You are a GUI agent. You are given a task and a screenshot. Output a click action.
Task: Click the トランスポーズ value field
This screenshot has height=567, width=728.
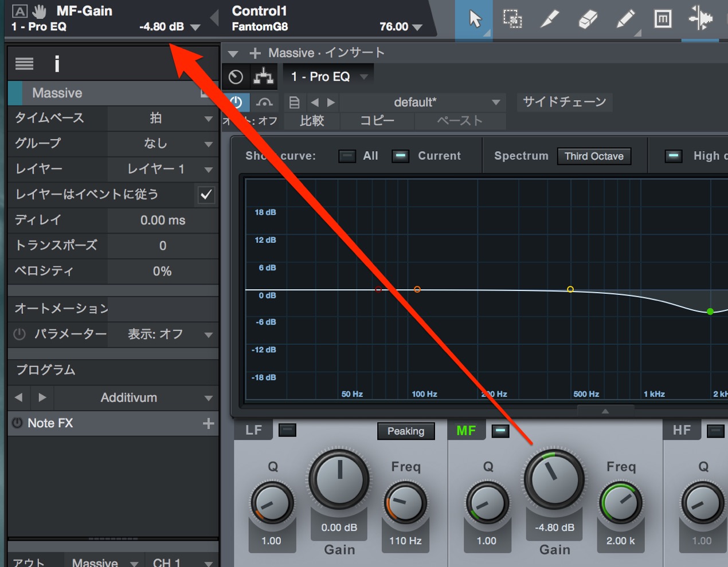[x=163, y=246]
